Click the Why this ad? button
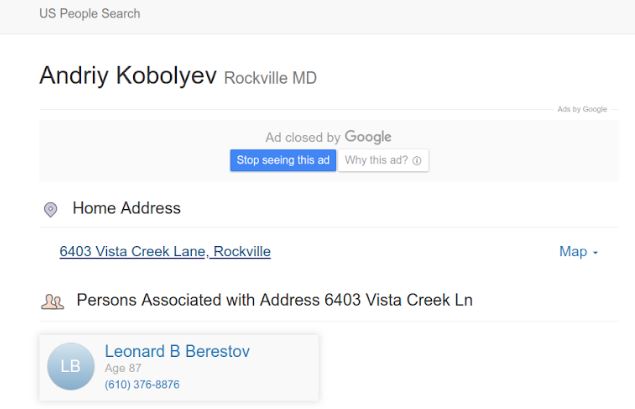 [382, 161]
